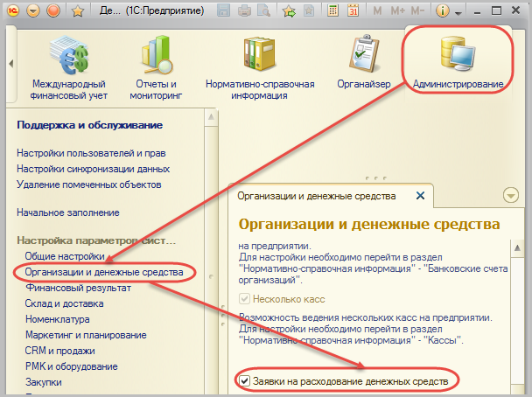This screenshot has width=532, height=397.
Task: Open the 1C main menu dropdown
Action: point(34,11)
